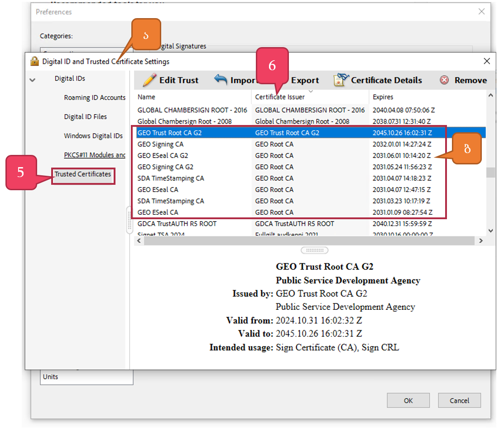
Task: Click the left arrow of the horizontal scrollbar
Action: [x=139, y=241]
